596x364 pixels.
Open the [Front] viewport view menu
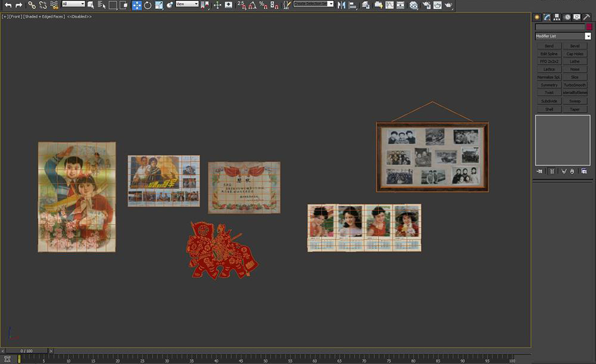[15, 17]
